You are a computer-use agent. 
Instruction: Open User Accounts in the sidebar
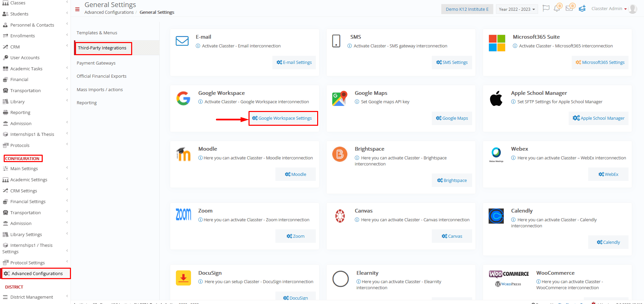point(35,58)
